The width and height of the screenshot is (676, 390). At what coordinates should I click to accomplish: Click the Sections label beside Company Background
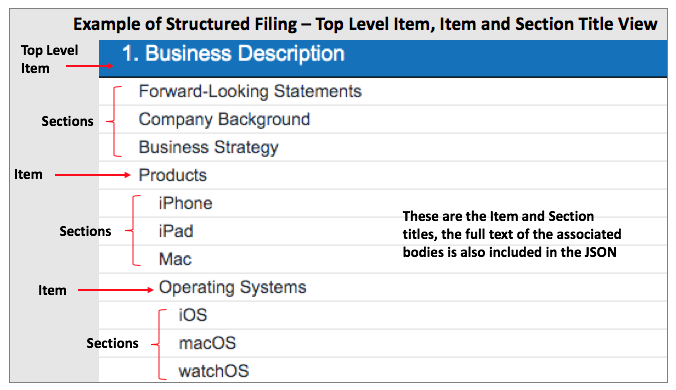pyautogui.click(x=67, y=121)
